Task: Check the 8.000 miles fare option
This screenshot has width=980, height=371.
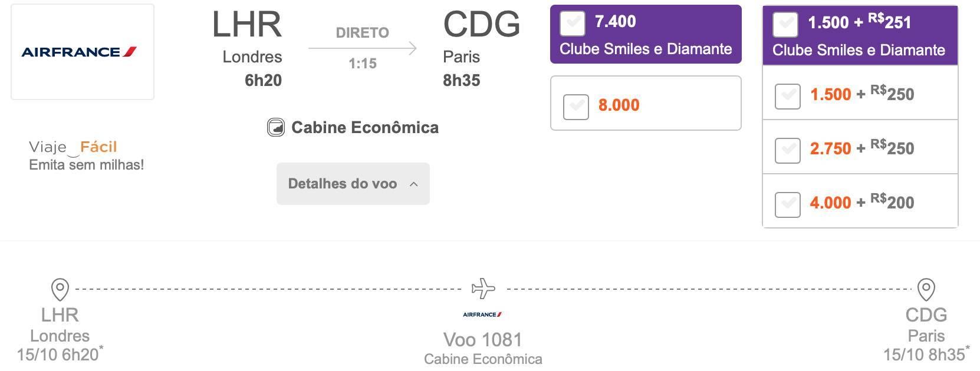Action: click(576, 107)
